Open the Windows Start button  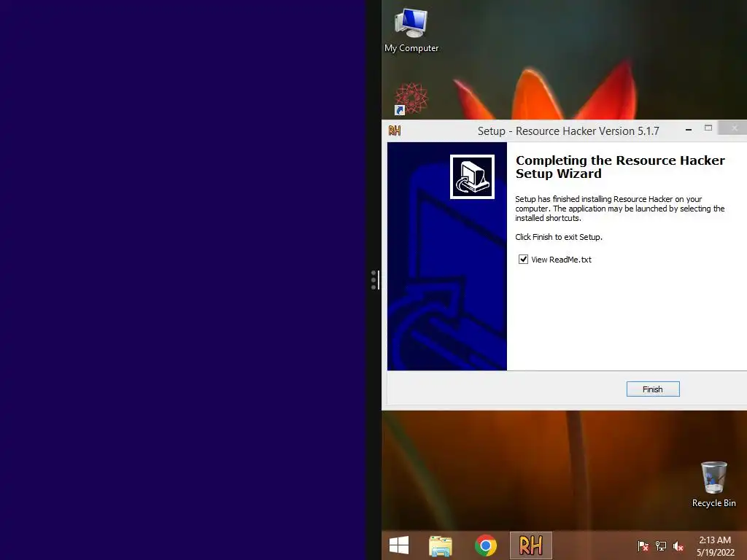click(399, 545)
